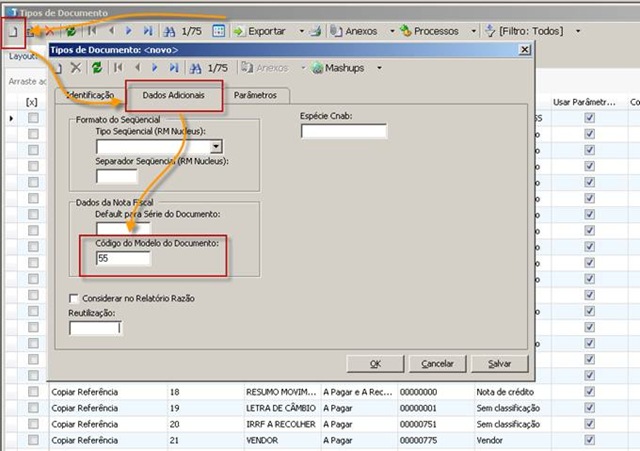This screenshot has height=451, width=640.
Task: Click the green refresh icon in dialog toolbar
Action: click(x=97, y=67)
